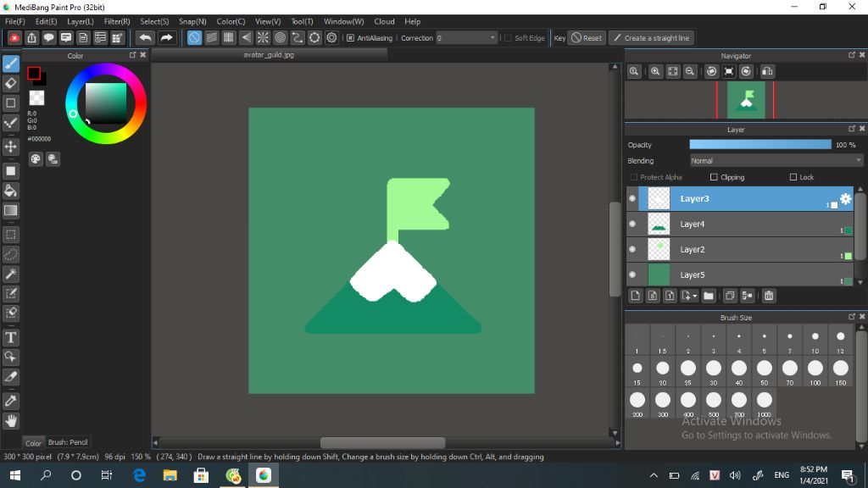Enable the Parallel snap guide
868x488 pixels.
211,38
